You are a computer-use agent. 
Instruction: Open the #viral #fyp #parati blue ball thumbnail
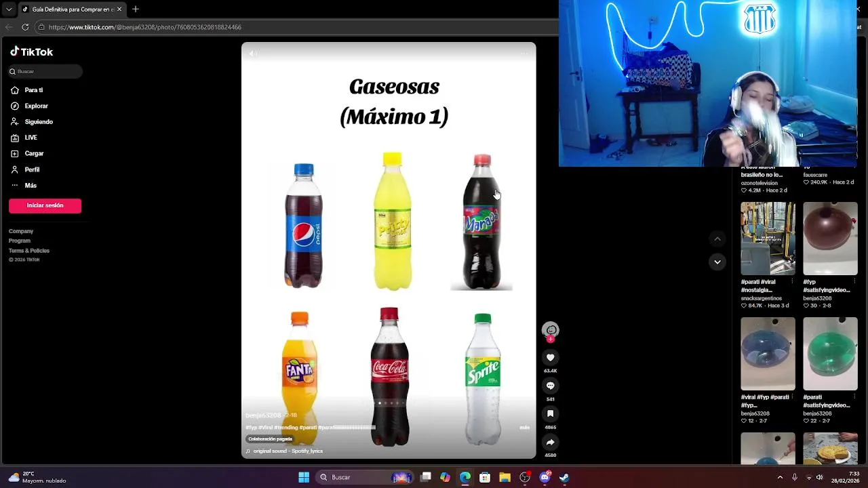[x=768, y=354]
